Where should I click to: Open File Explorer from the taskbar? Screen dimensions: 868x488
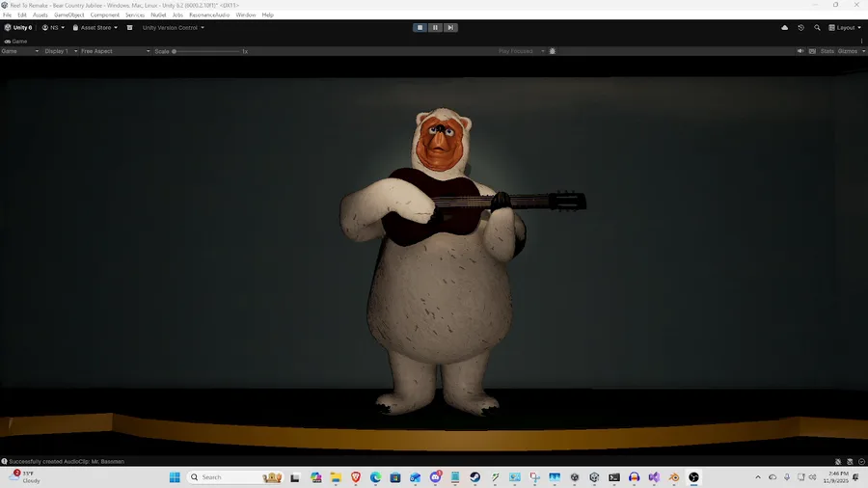336,477
